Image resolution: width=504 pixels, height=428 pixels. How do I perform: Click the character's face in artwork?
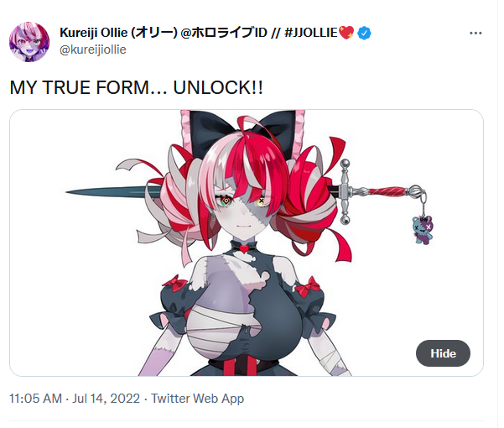[245, 211]
